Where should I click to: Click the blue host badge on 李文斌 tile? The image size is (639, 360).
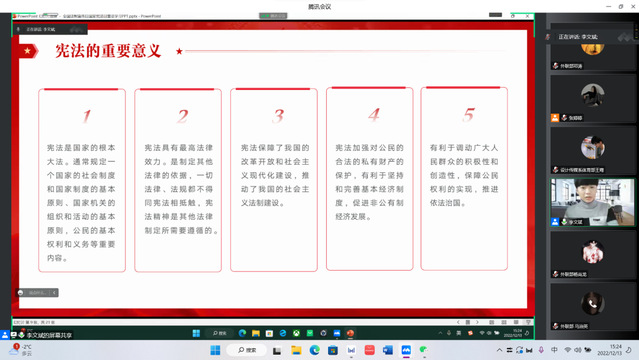pos(555,222)
